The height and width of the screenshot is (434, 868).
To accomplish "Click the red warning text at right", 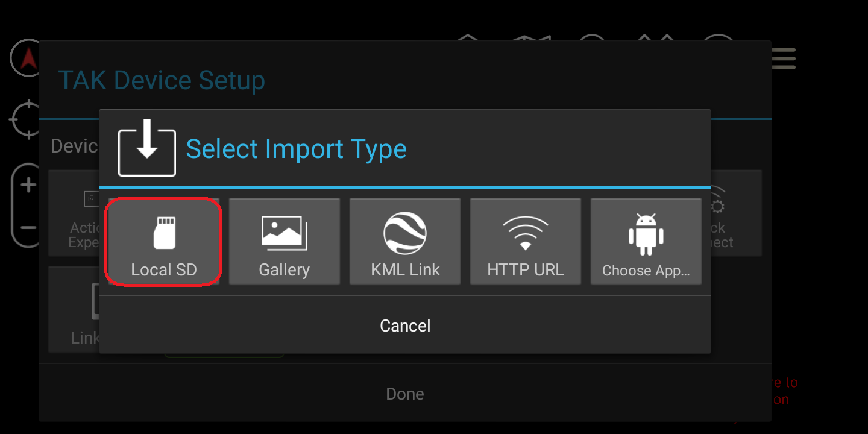I will [x=785, y=391].
